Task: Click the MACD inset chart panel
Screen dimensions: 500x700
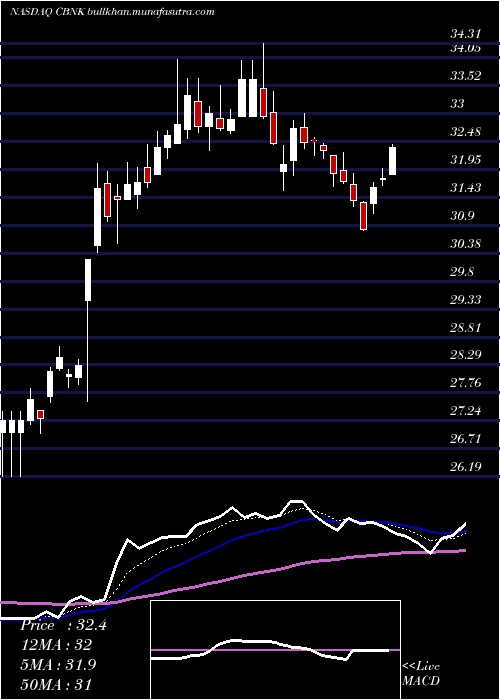Action: click(275, 650)
